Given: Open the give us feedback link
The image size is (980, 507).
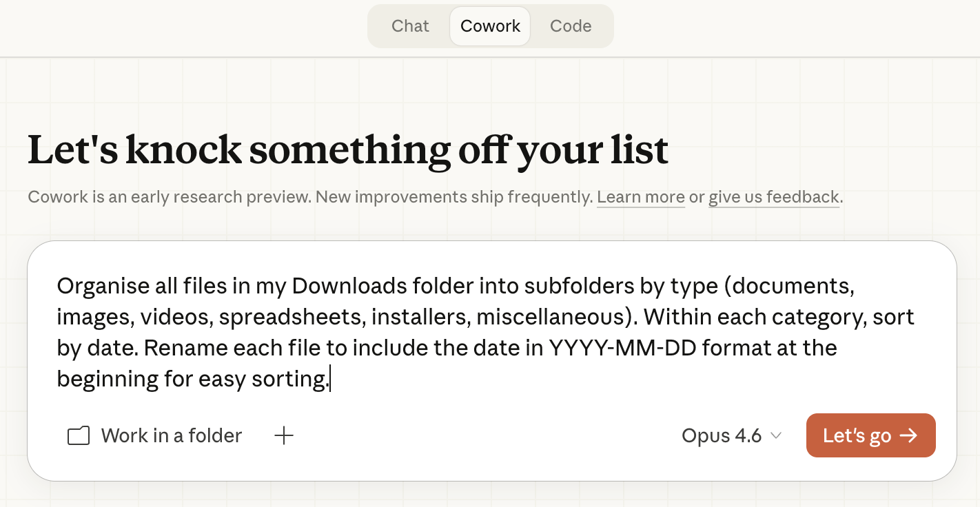Looking at the screenshot, I should (773, 197).
